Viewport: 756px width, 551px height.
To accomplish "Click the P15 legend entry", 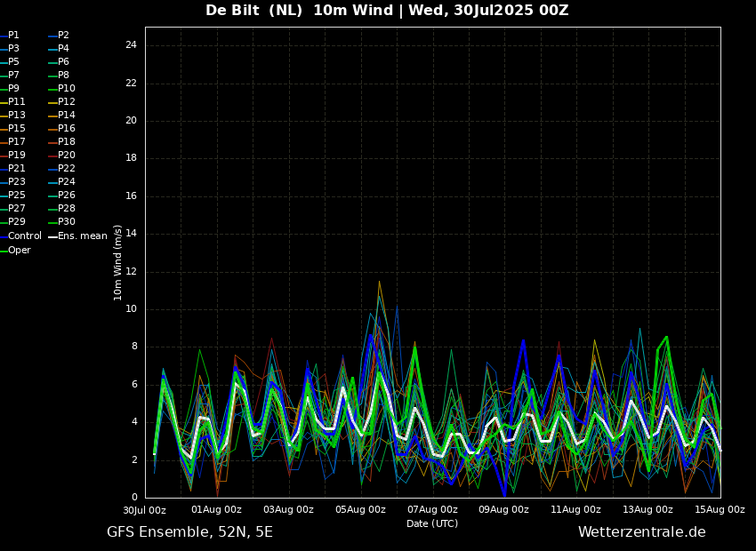I will (17, 129).
